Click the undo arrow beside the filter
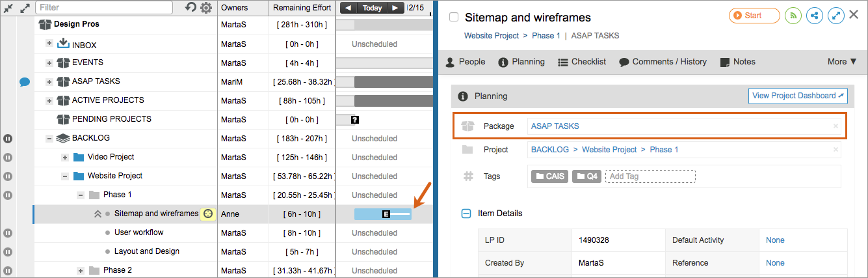 pyautogui.click(x=191, y=8)
